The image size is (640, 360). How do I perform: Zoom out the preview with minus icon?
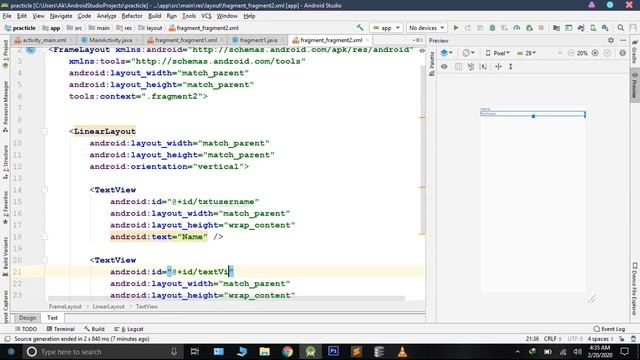[571, 53]
